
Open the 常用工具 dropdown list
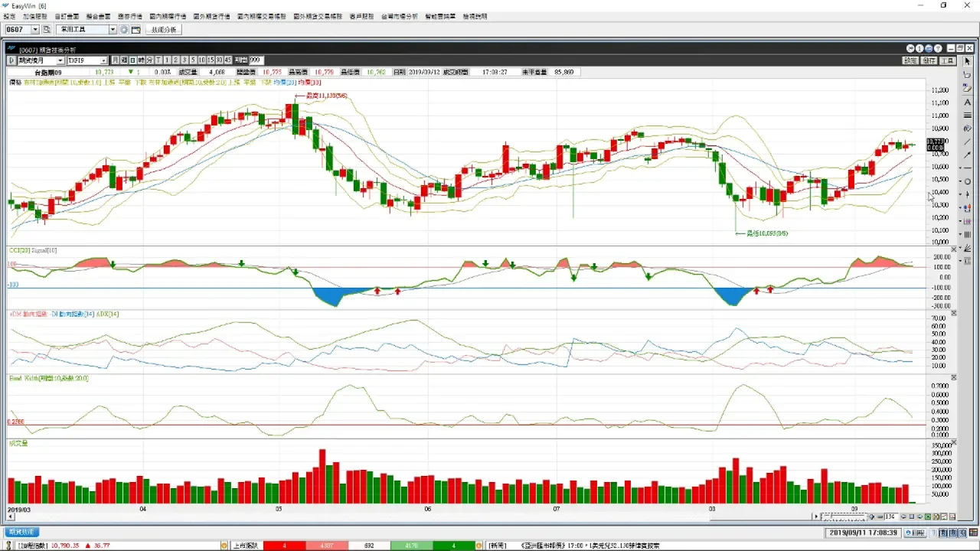pos(112,30)
